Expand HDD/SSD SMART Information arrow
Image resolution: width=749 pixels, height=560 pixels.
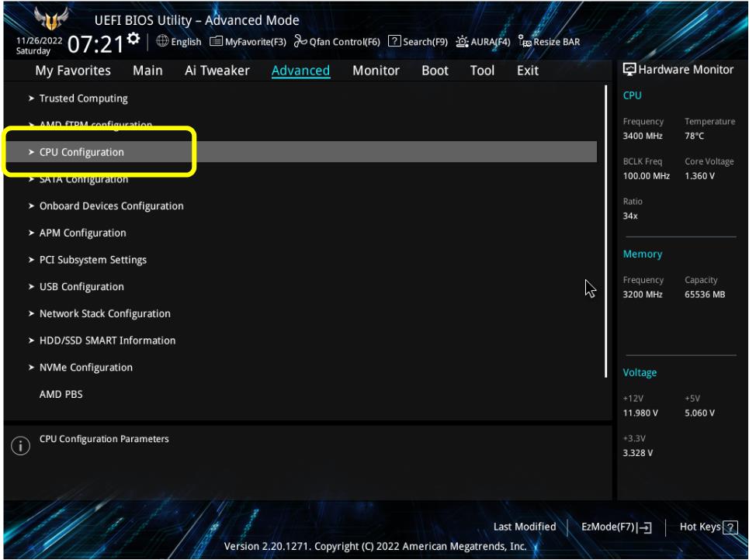(31, 340)
